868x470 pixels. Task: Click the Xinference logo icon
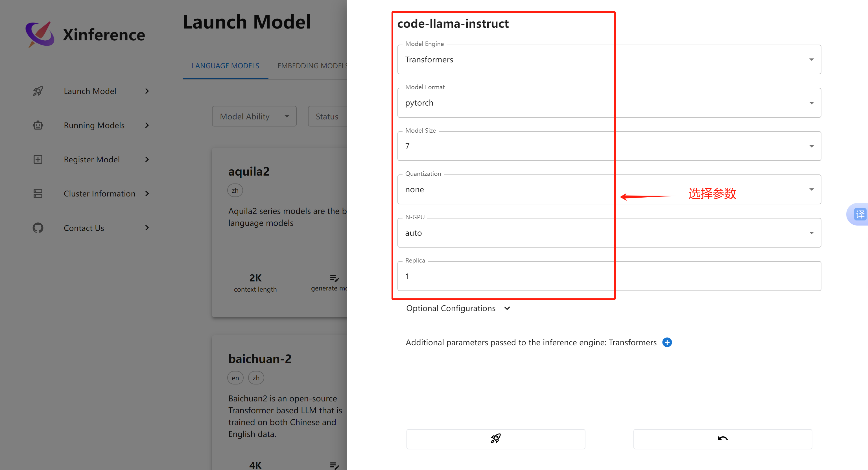pyautogui.click(x=40, y=34)
